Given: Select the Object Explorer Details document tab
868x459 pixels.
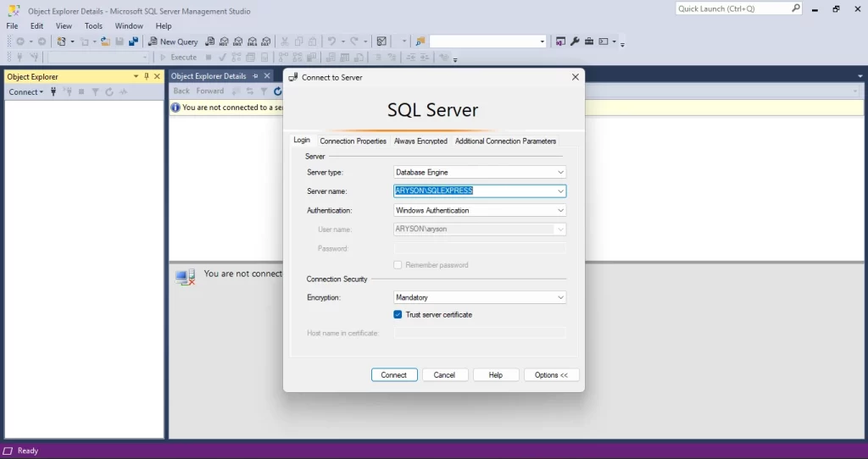Looking at the screenshot, I should point(209,75).
